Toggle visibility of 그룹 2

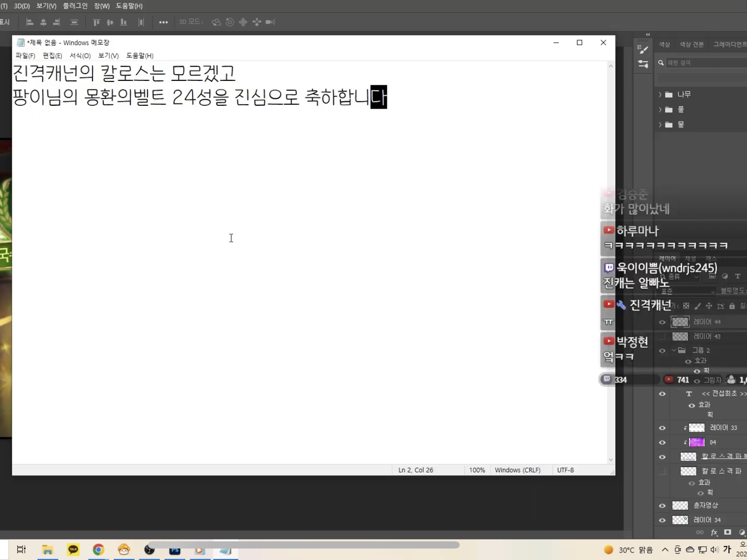click(x=662, y=350)
